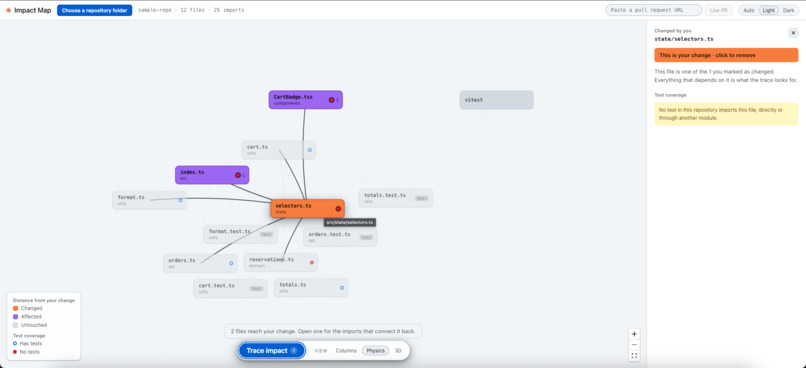Click the fit-to-screen icon
806x368 pixels.
pyautogui.click(x=634, y=356)
